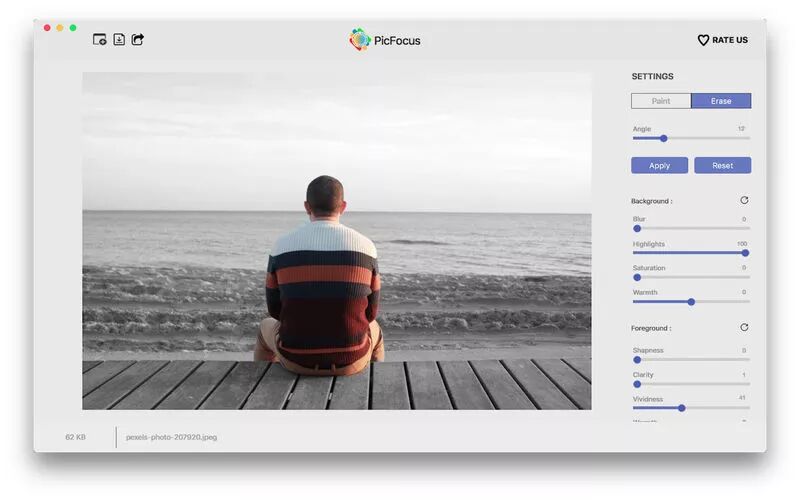Open a new image with the toolbar icon
Image resolution: width=800 pixels, height=500 pixels.
(x=99, y=39)
